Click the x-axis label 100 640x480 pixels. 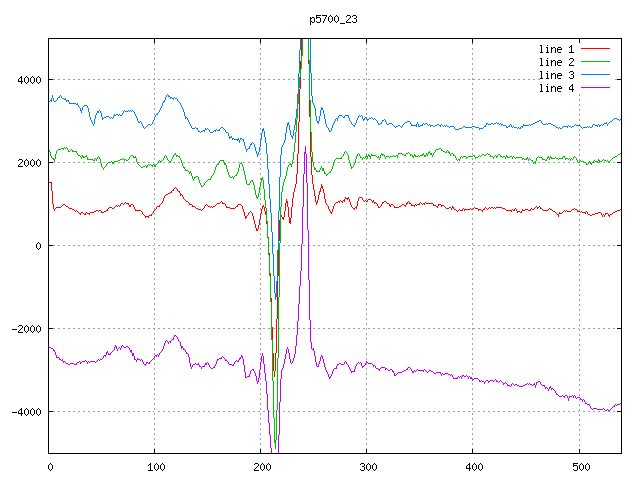pos(156,467)
